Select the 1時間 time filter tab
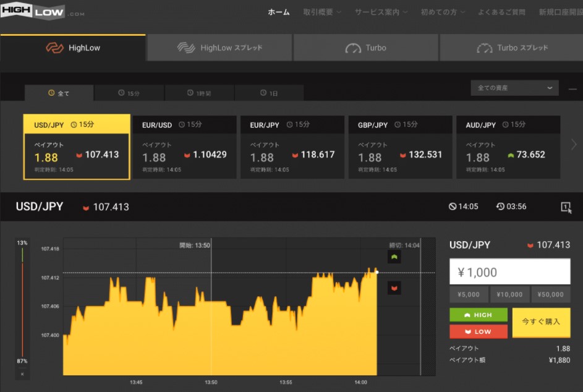Image resolution: width=583 pixels, height=392 pixels. coord(199,93)
